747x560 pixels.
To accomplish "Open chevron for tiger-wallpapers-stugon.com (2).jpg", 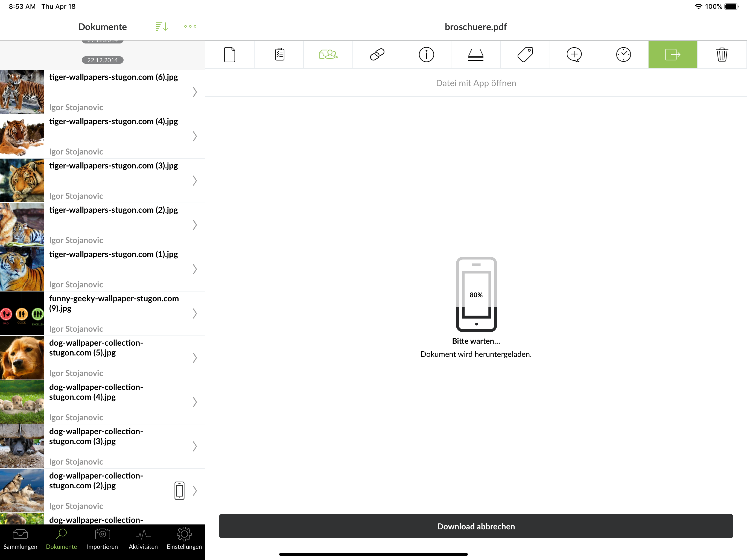I will (195, 224).
